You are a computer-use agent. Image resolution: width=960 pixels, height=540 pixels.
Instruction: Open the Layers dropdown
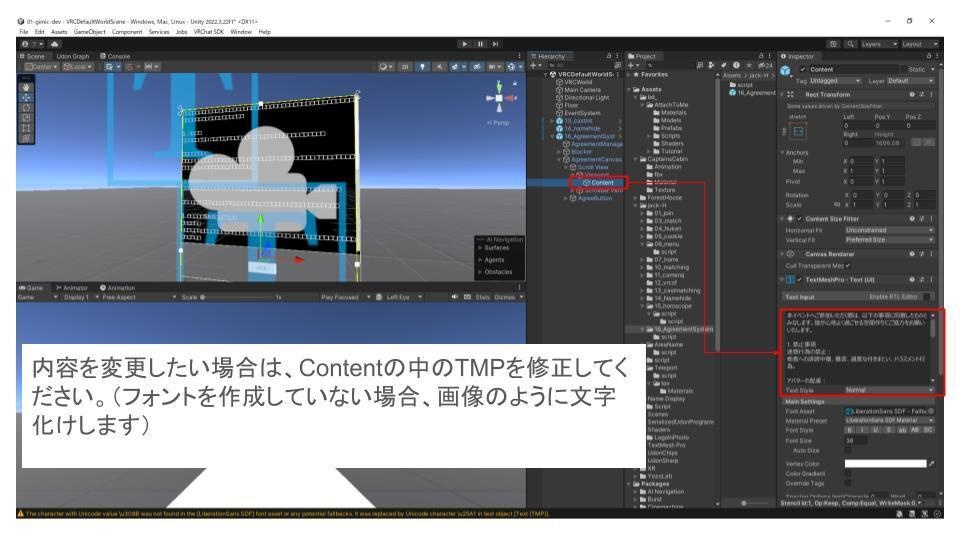pos(879,44)
